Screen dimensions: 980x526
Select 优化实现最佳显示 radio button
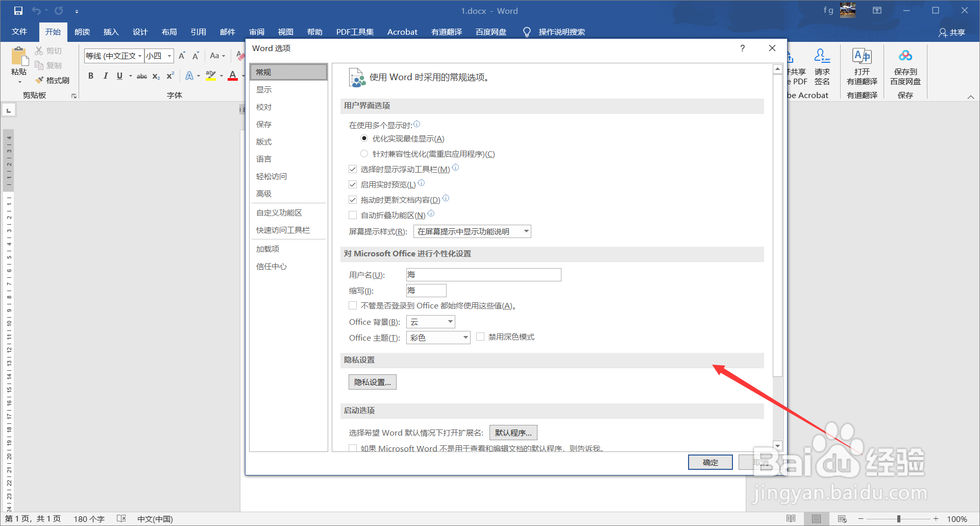click(x=364, y=138)
